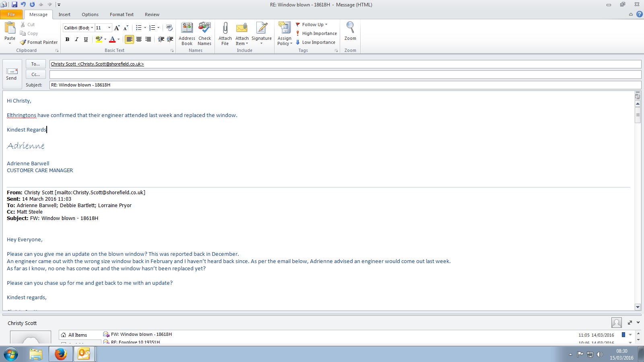Click the Outlook taskbar button
This screenshot has height=362, width=644.
(x=84, y=354)
